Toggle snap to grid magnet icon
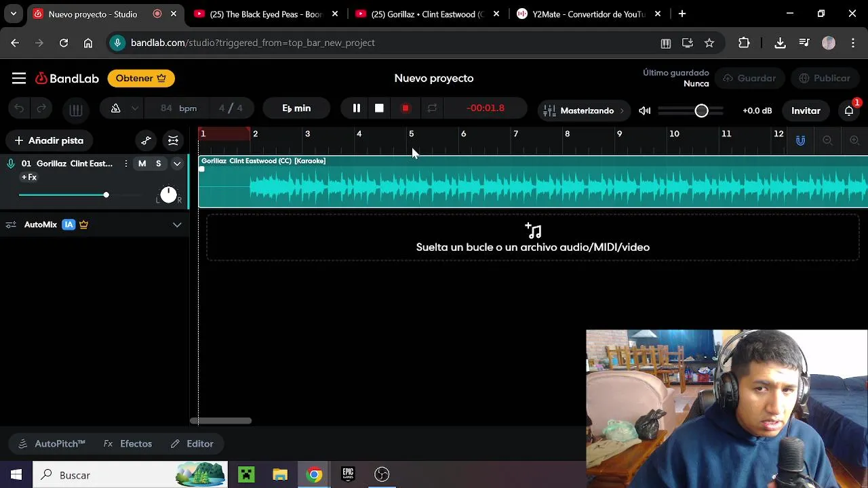 click(x=800, y=140)
